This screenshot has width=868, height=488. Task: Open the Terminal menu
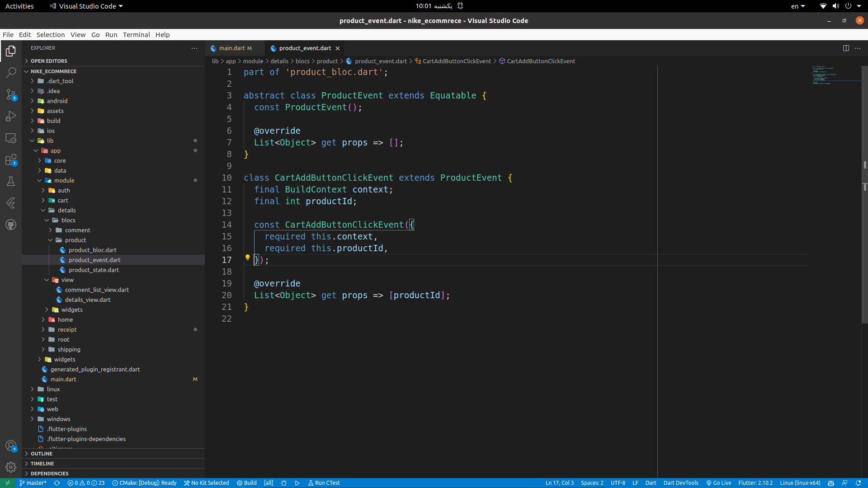point(136,35)
